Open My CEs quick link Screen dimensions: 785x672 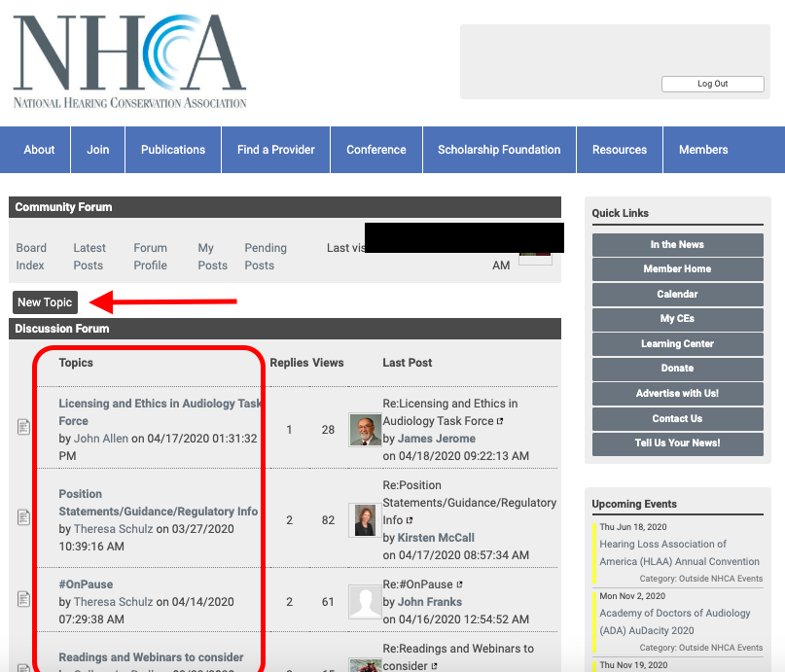(677, 319)
